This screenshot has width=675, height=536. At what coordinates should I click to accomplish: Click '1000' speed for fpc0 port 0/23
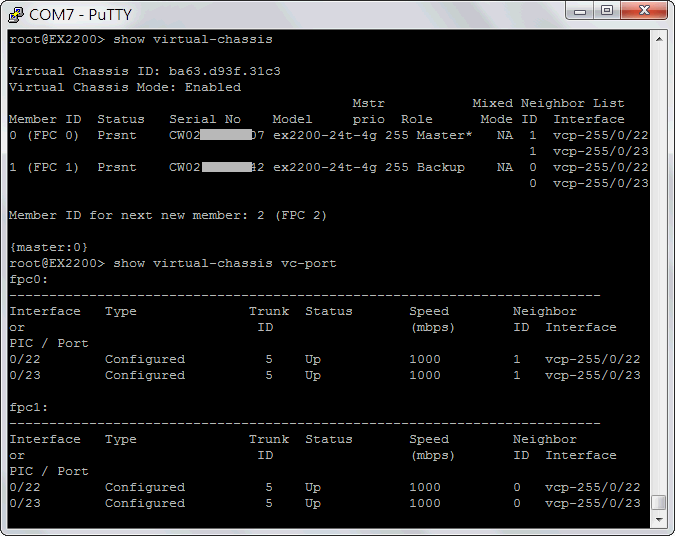click(x=425, y=375)
